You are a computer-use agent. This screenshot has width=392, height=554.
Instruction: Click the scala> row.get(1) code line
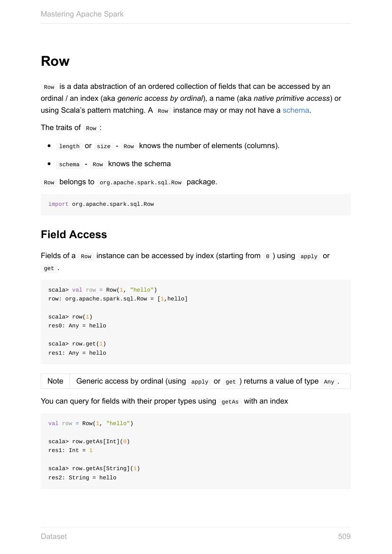[x=77, y=344]
